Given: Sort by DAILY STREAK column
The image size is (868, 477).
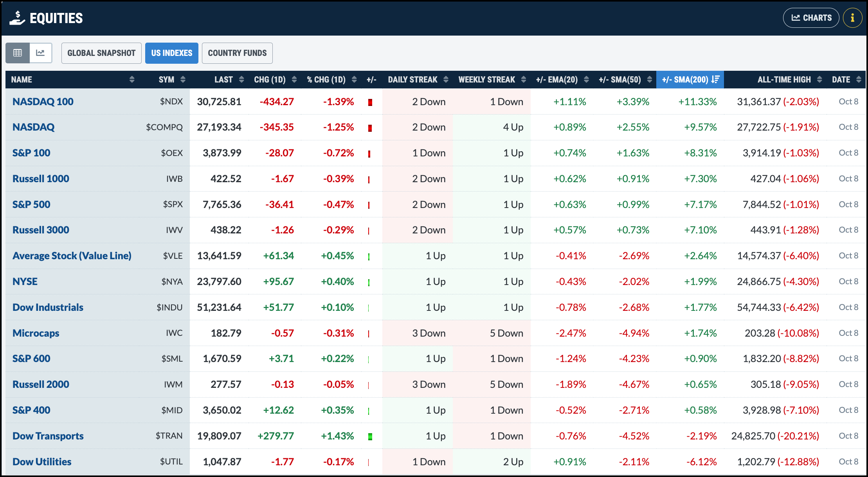Looking at the screenshot, I should click(x=418, y=79).
